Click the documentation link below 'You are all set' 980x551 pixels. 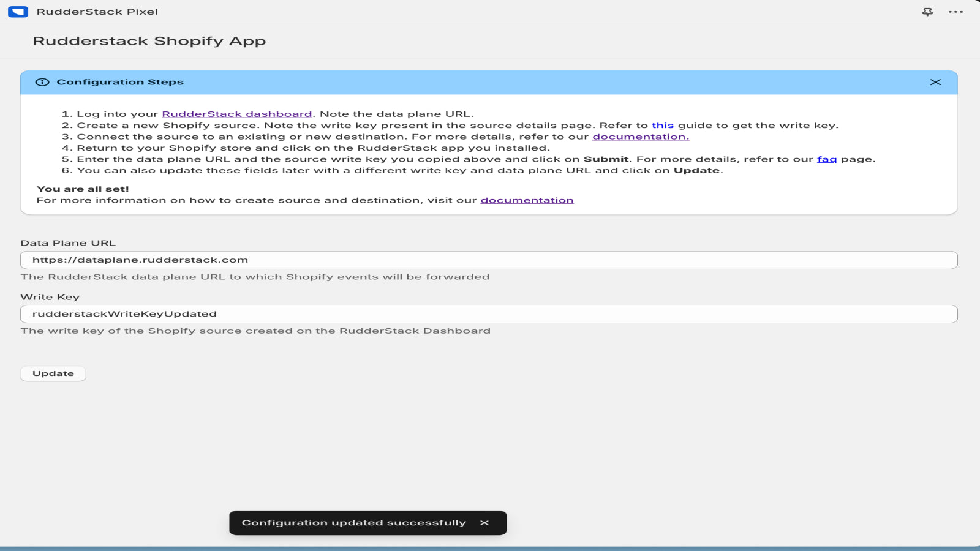pyautogui.click(x=527, y=199)
